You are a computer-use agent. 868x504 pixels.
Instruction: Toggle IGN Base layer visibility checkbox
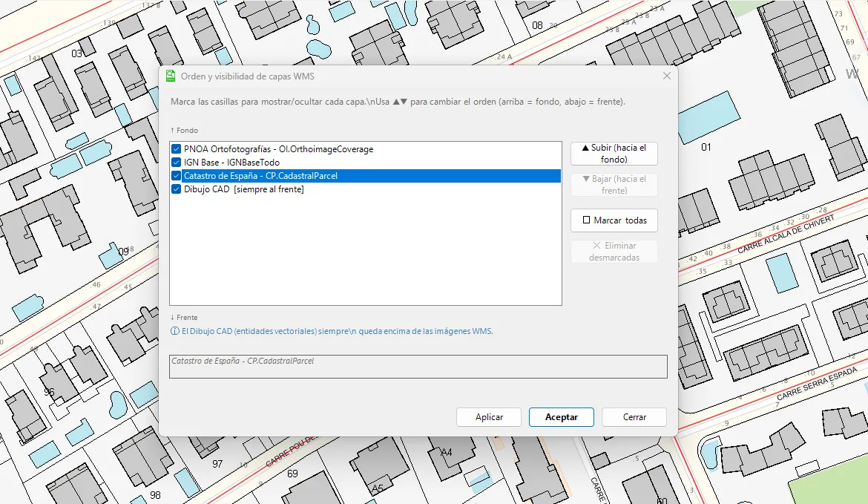click(x=176, y=163)
